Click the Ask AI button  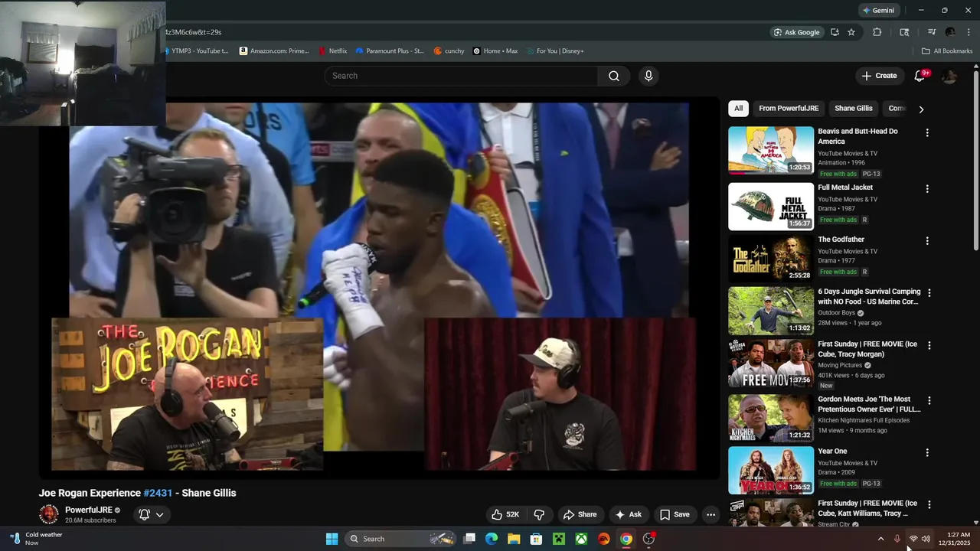click(x=629, y=514)
